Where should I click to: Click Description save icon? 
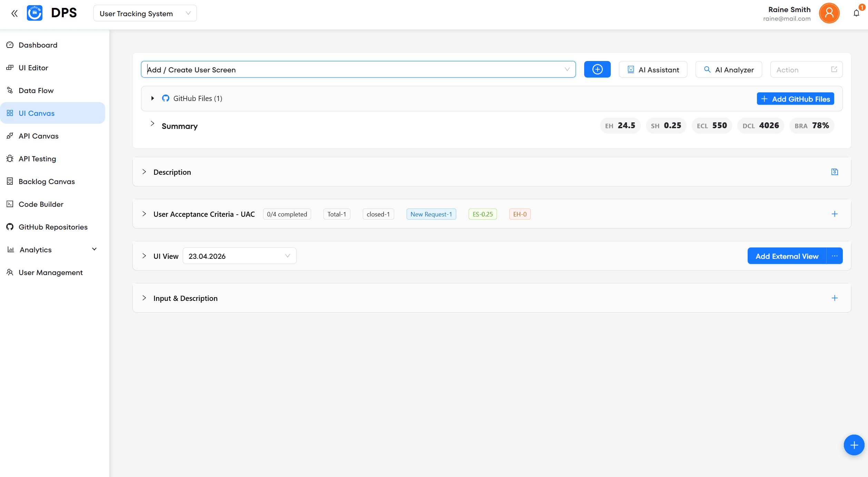(835, 172)
